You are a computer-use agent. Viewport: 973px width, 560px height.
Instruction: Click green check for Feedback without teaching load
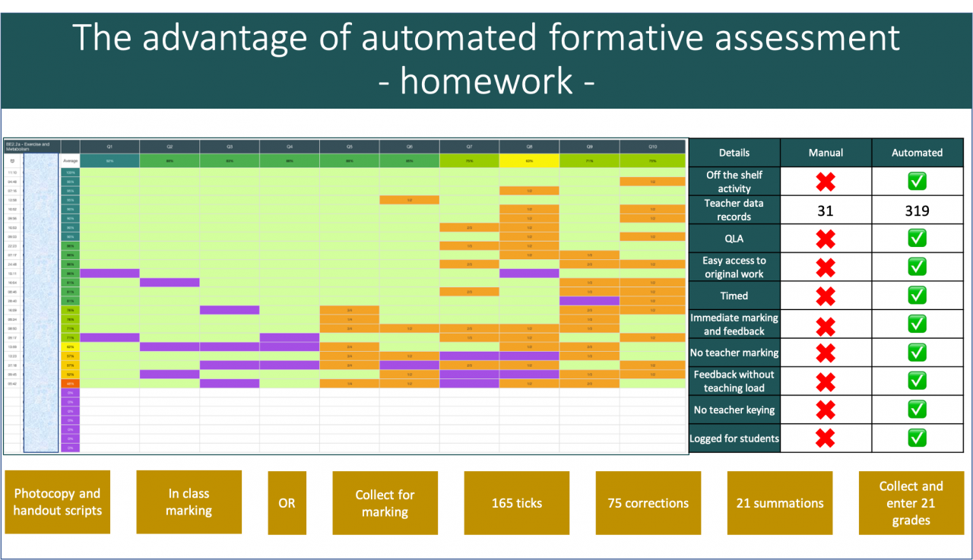(918, 381)
